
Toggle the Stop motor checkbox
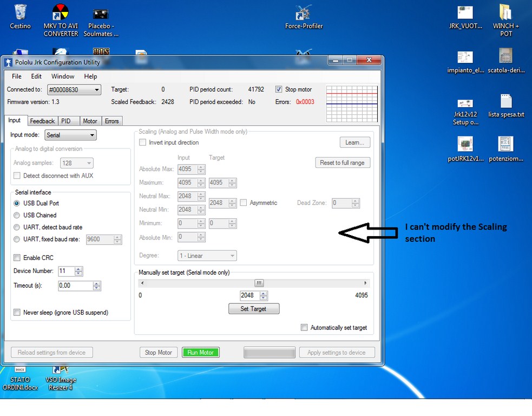(x=279, y=89)
